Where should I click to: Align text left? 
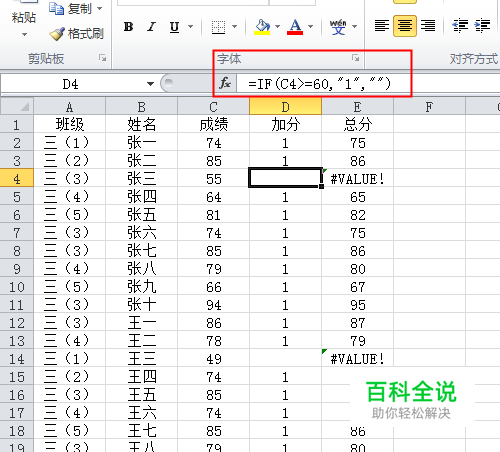coord(382,26)
